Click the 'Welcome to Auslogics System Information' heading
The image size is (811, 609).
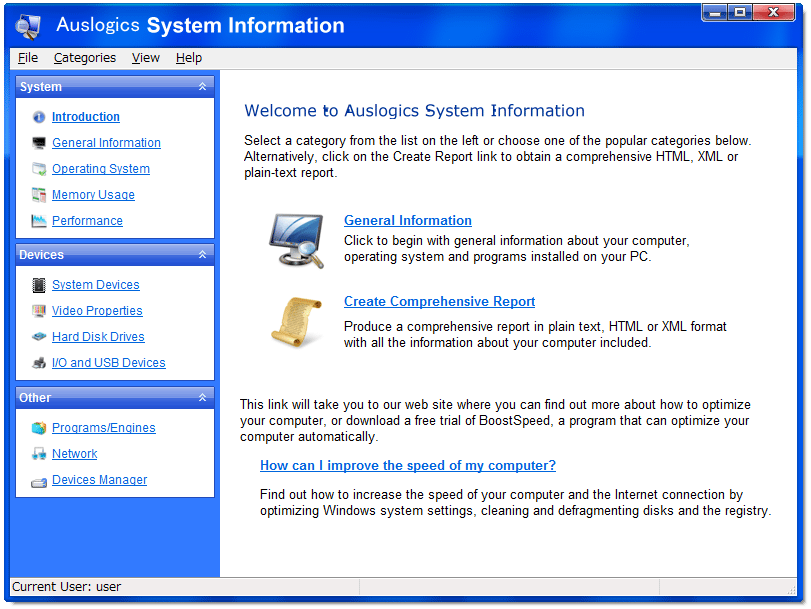(414, 111)
